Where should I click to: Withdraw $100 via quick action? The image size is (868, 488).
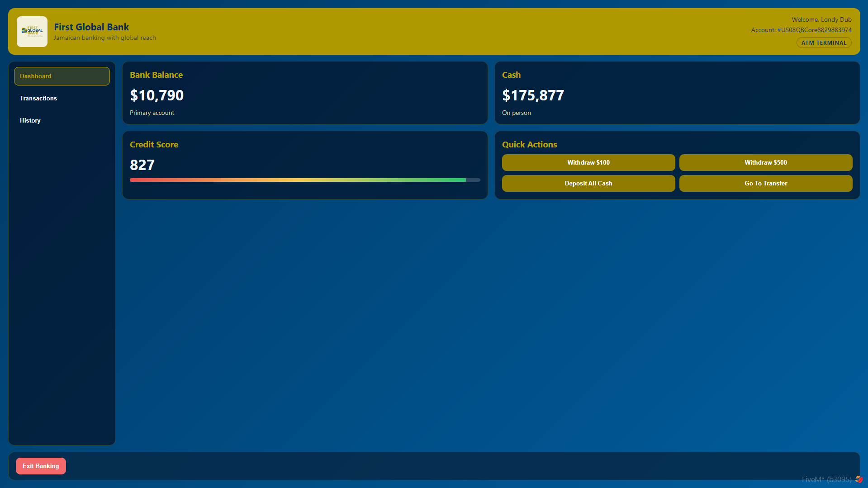click(588, 162)
